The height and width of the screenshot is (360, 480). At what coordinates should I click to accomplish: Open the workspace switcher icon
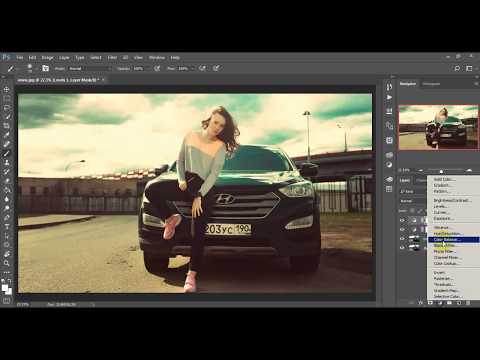[469, 68]
